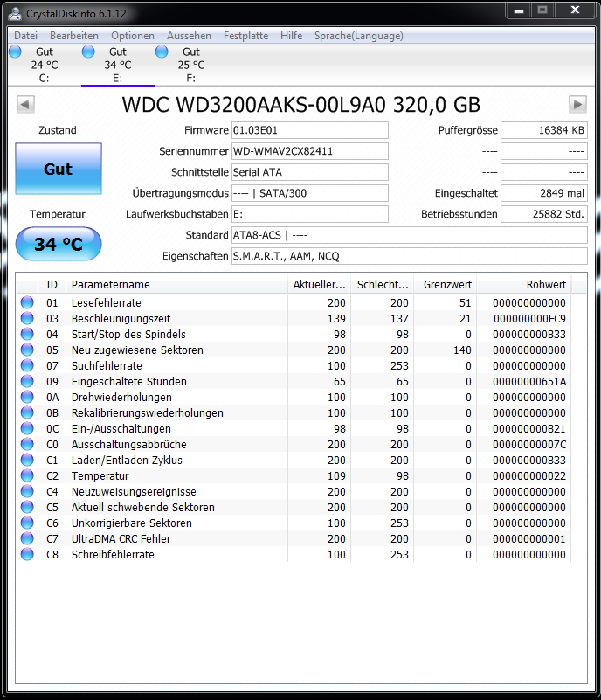The image size is (601, 700).
Task: Click status orb of Suchfehlerrate row
Action: point(27,365)
